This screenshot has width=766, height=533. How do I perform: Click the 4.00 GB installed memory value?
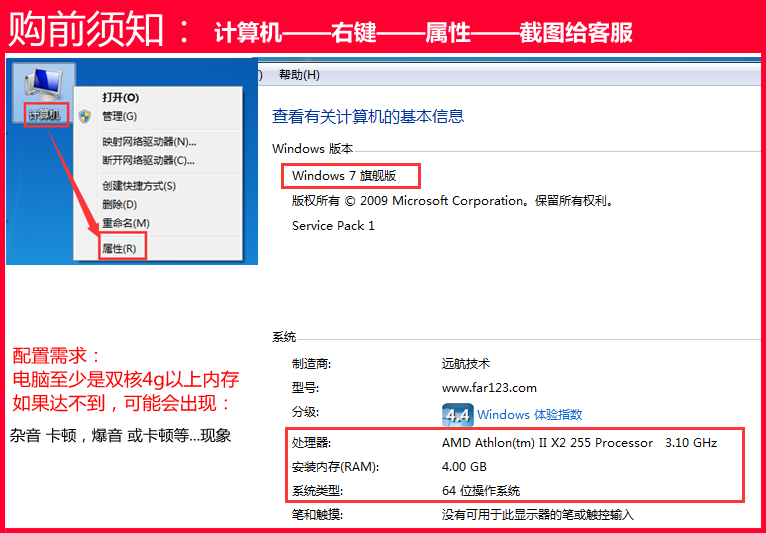click(464, 467)
